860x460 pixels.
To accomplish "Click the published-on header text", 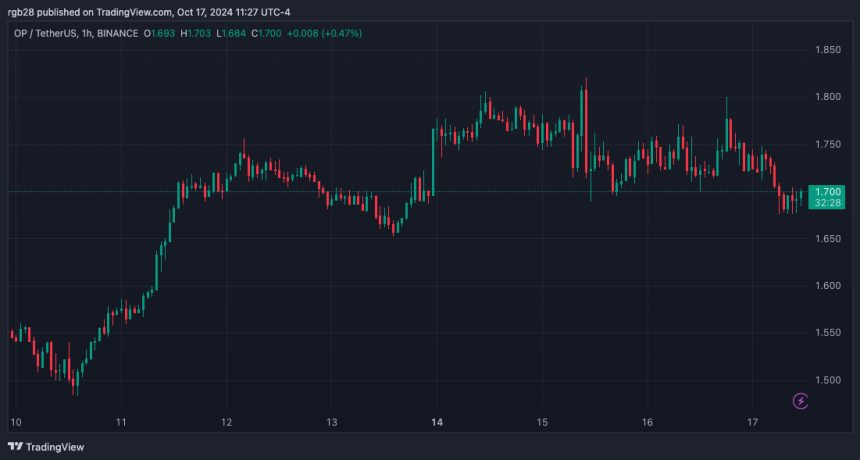I will [149, 12].
